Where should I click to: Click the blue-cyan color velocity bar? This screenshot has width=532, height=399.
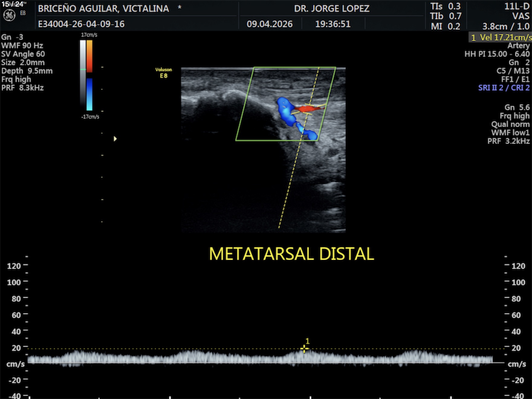tap(89, 94)
